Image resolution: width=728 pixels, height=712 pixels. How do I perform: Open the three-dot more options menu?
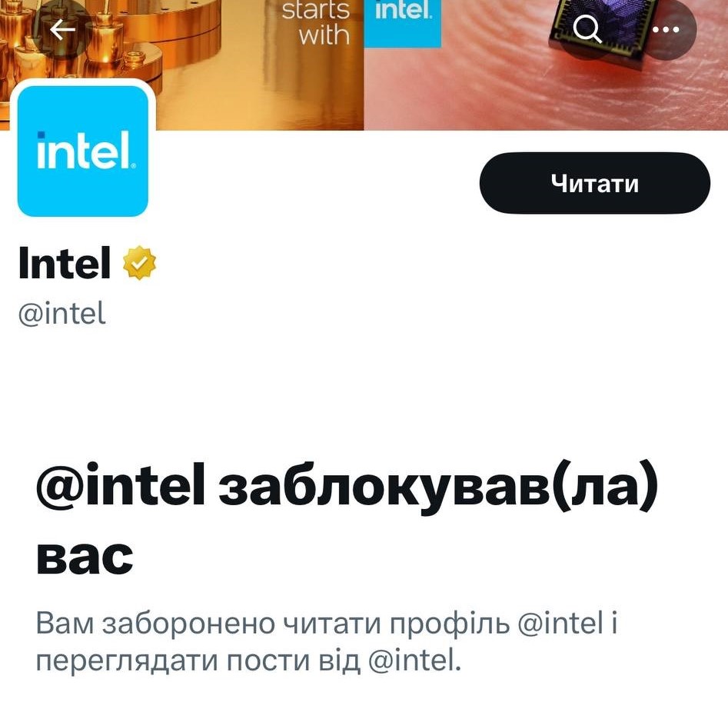point(666,29)
